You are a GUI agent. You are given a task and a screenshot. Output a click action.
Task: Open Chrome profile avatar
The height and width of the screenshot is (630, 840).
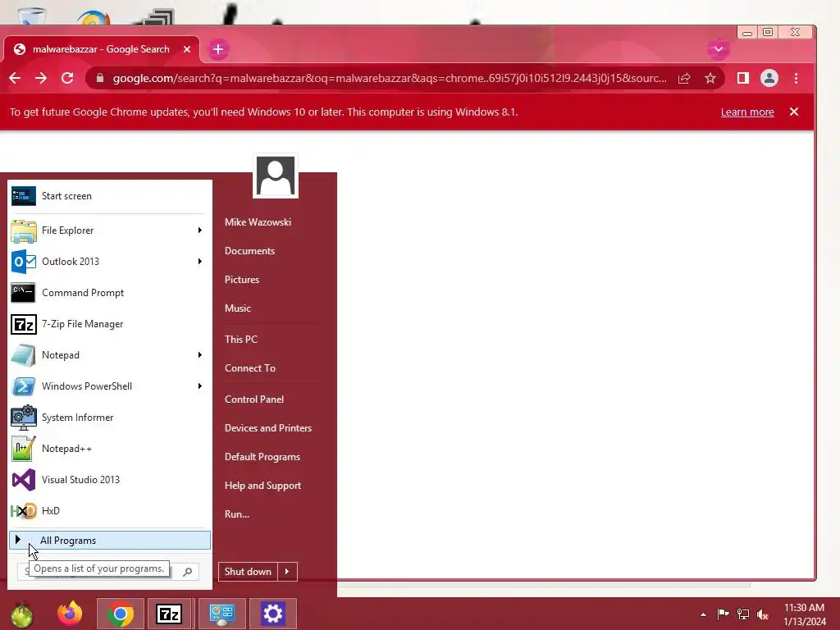coord(769,78)
